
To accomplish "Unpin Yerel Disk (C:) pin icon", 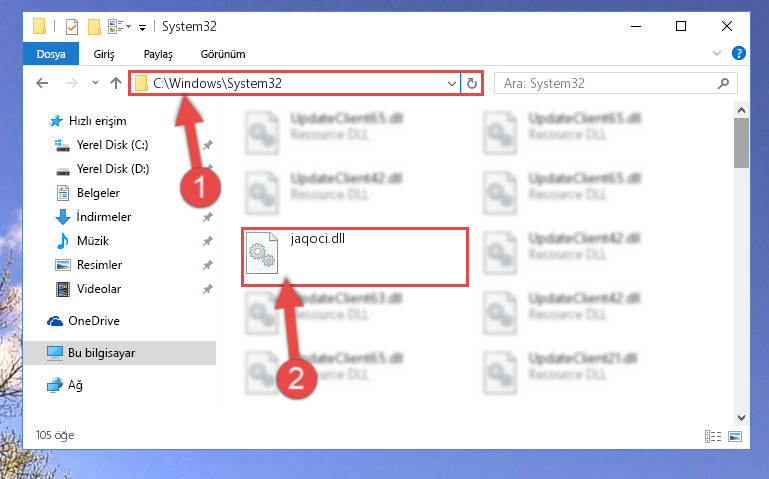I will tap(208, 145).
